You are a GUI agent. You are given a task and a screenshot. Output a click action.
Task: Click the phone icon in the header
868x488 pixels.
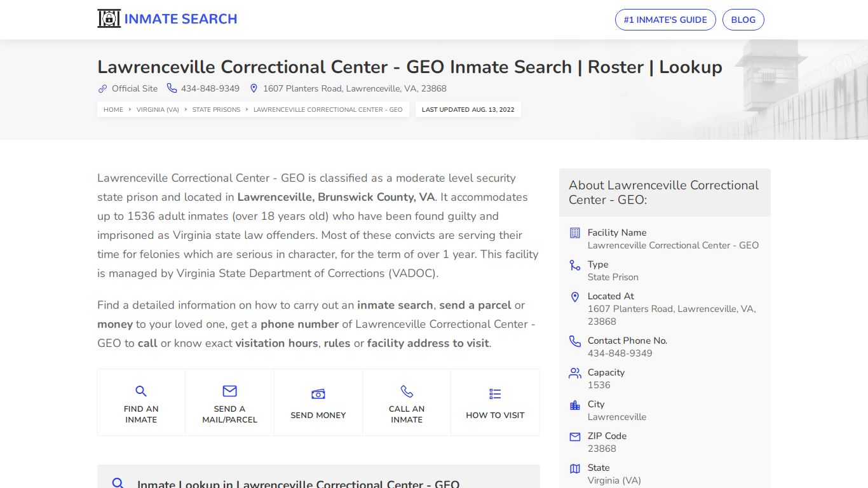pyautogui.click(x=172, y=88)
